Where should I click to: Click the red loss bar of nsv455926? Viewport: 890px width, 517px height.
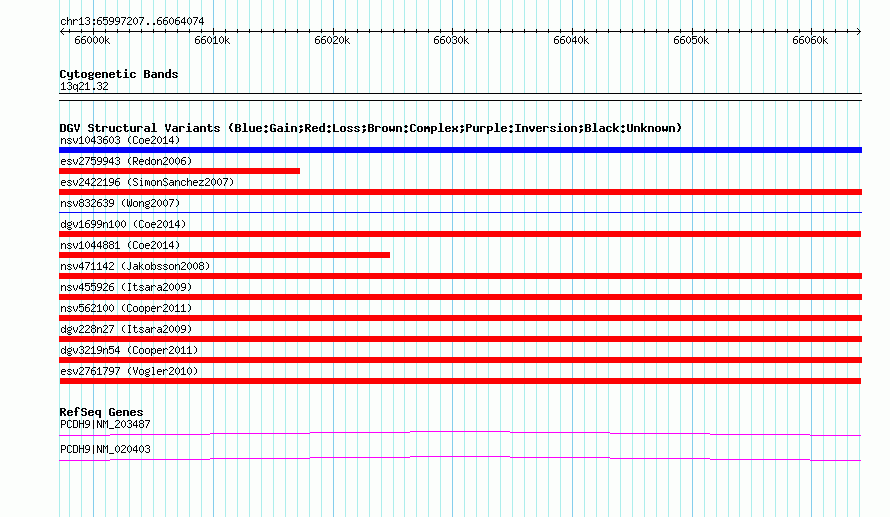click(x=460, y=297)
